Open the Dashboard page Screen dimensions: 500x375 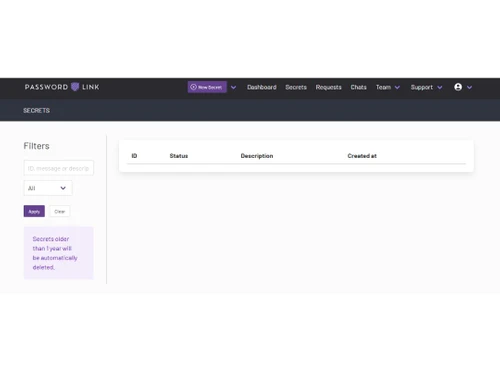(x=262, y=87)
